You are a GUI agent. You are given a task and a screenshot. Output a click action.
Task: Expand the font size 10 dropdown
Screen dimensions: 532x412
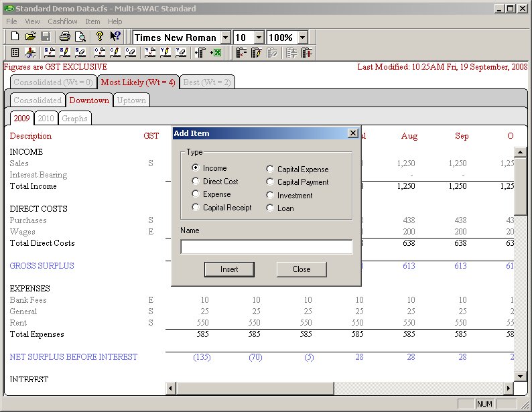coord(259,38)
